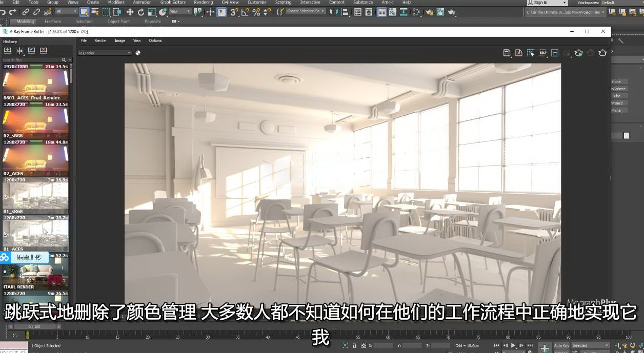Image resolution: width=644 pixels, height=353 pixels.
Task: Open the Arnold menu
Action: coord(388,2)
